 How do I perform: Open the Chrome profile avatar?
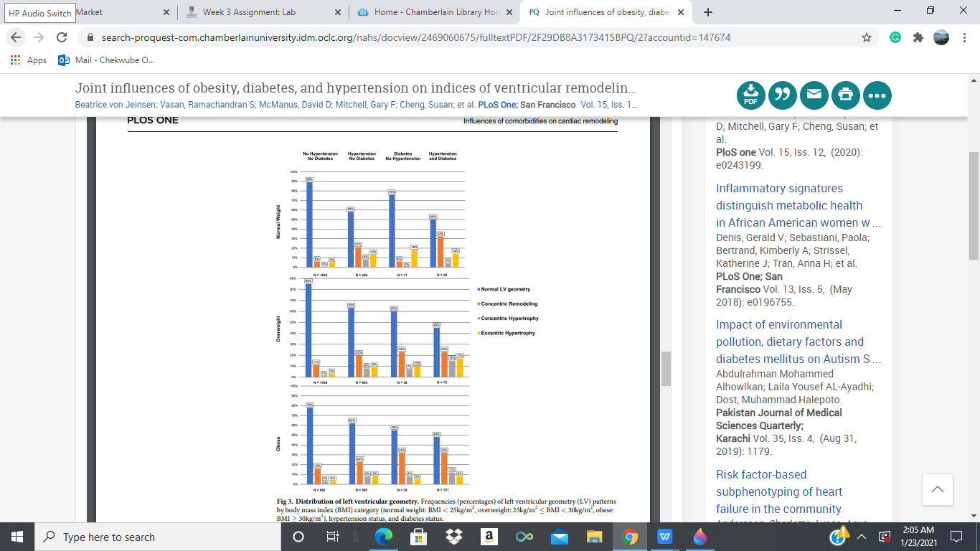[x=941, y=37]
